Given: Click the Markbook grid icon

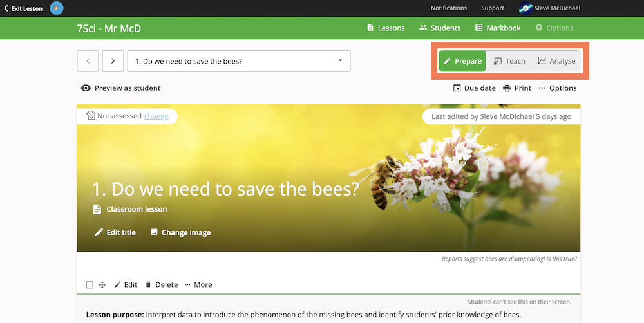Looking at the screenshot, I should [479, 28].
